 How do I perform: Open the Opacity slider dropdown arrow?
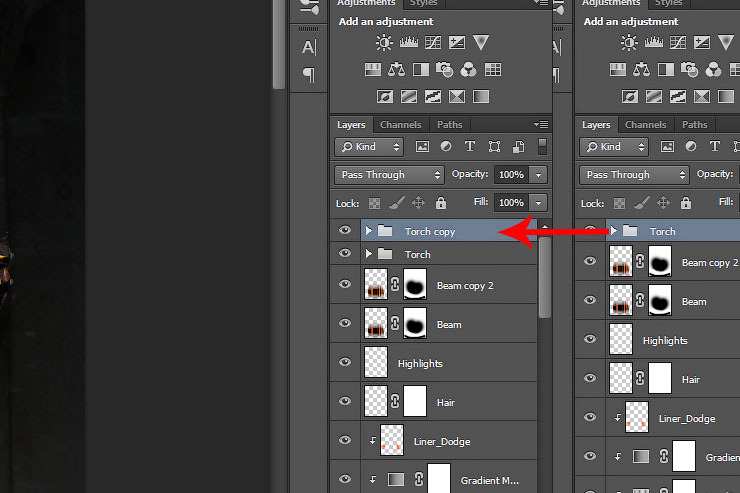tap(539, 174)
